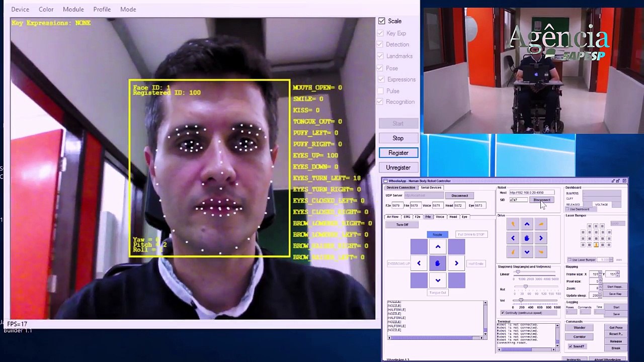Select the Air Flow tab
This screenshot has width=644, height=362.
[x=392, y=217]
